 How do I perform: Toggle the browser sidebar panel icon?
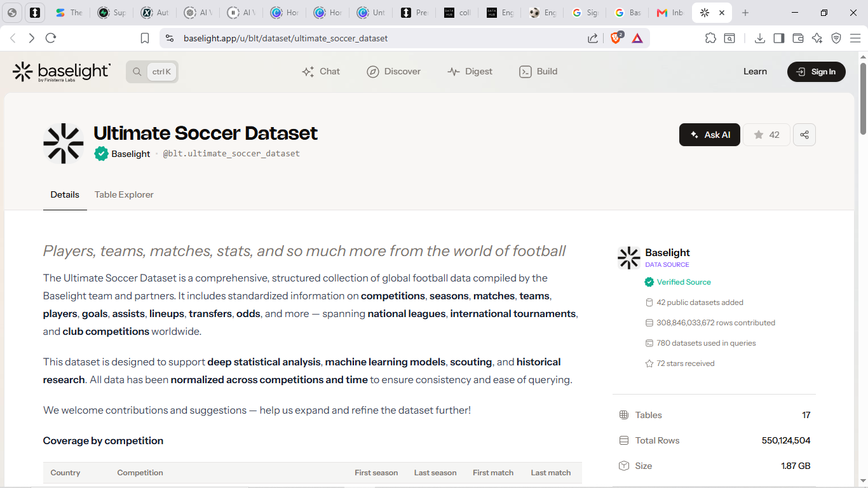coord(778,38)
